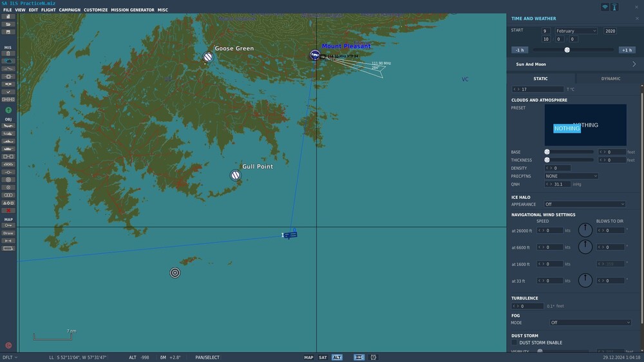This screenshot has width=644, height=362.
Task: Open the briefing clipboard tool
Action: coord(8,53)
